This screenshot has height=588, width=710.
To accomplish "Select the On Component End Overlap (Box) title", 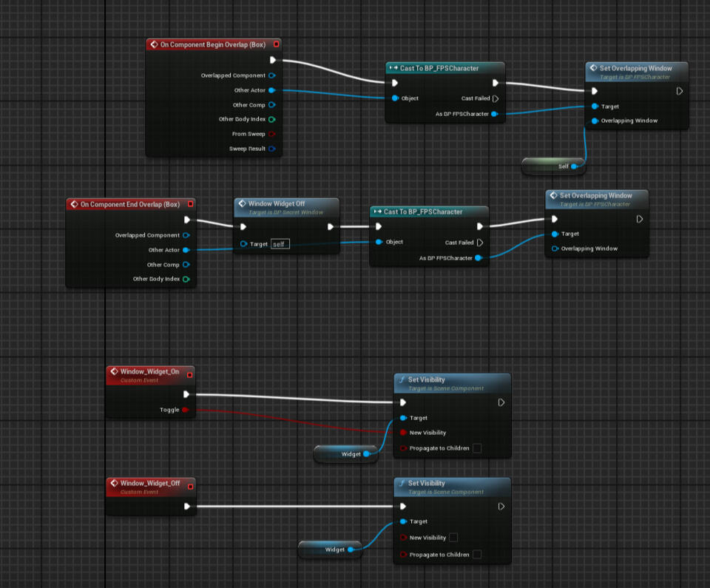I will [129, 204].
